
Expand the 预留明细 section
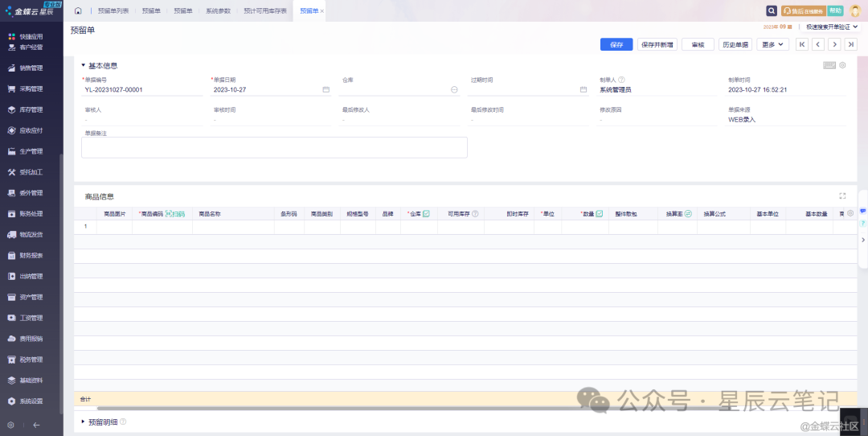(x=83, y=422)
